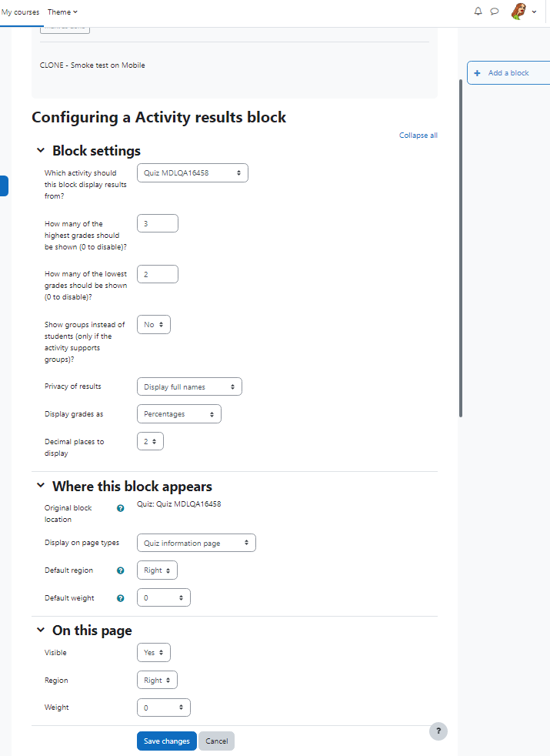Image resolution: width=550 pixels, height=756 pixels.
Task: Click the page vertical scrollbar
Action: [461, 249]
